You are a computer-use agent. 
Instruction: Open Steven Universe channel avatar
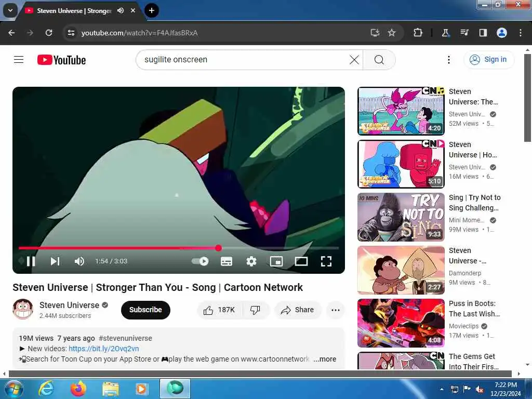pos(23,309)
